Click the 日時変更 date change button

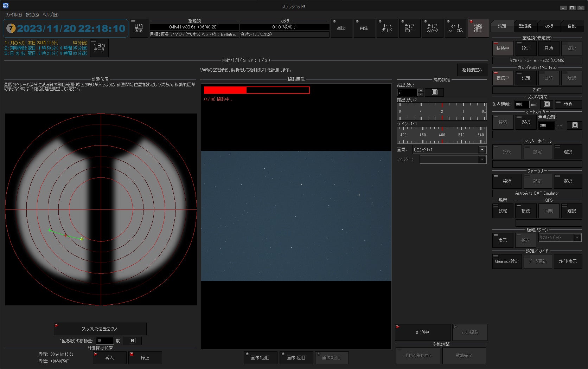pyautogui.click(x=139, y=28)
